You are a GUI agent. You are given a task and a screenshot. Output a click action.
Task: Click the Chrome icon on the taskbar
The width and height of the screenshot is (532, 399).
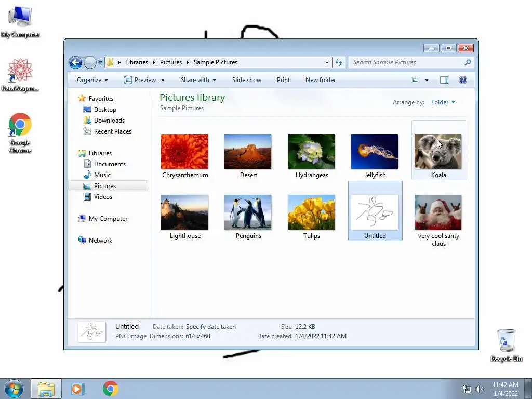(111, 389)
